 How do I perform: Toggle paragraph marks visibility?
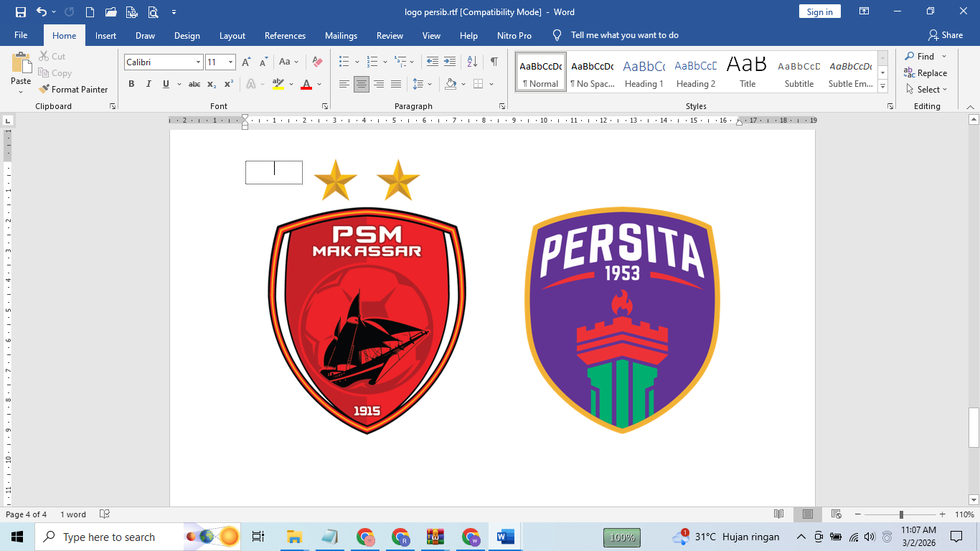point(493,62)
